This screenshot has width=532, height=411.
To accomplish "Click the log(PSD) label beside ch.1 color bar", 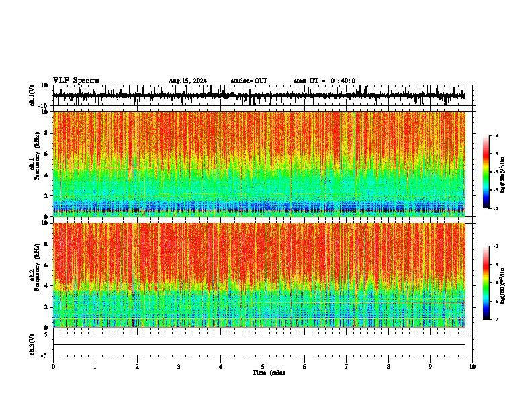I will (503, 175).
